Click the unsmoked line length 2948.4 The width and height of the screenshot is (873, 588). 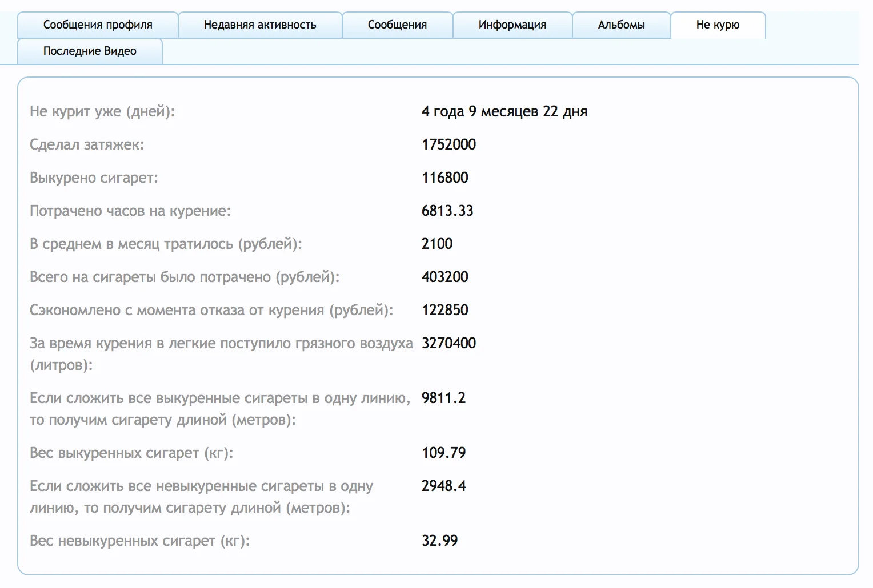pyautogui.click(x=444, y=486)
